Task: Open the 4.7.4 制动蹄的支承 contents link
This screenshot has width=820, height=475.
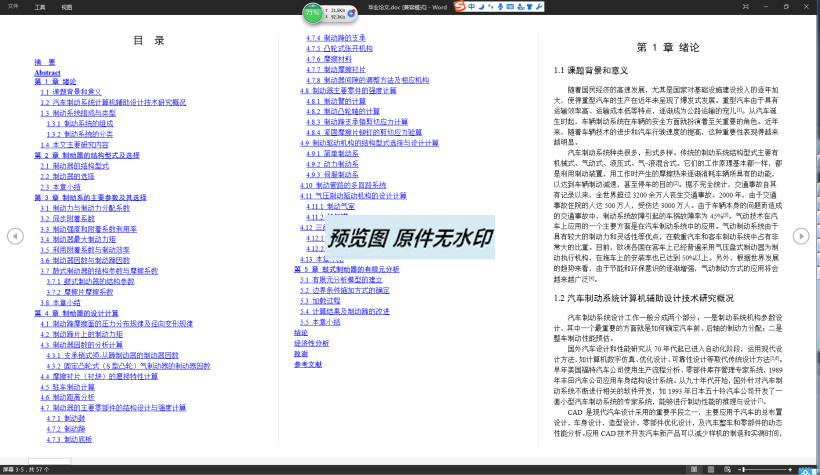Action: coord(336,38)
